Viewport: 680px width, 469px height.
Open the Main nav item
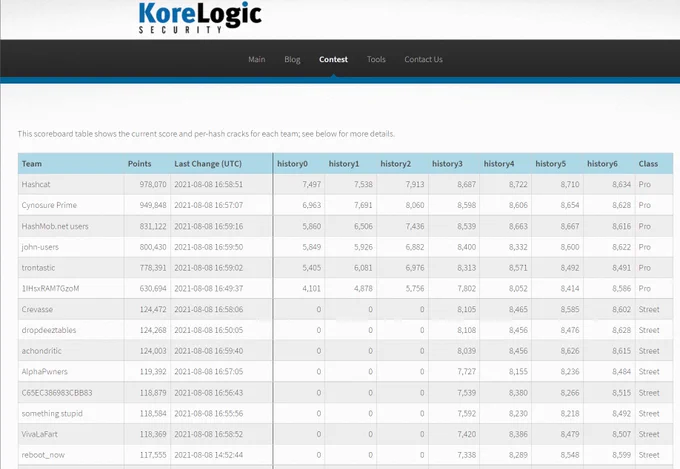257,59
